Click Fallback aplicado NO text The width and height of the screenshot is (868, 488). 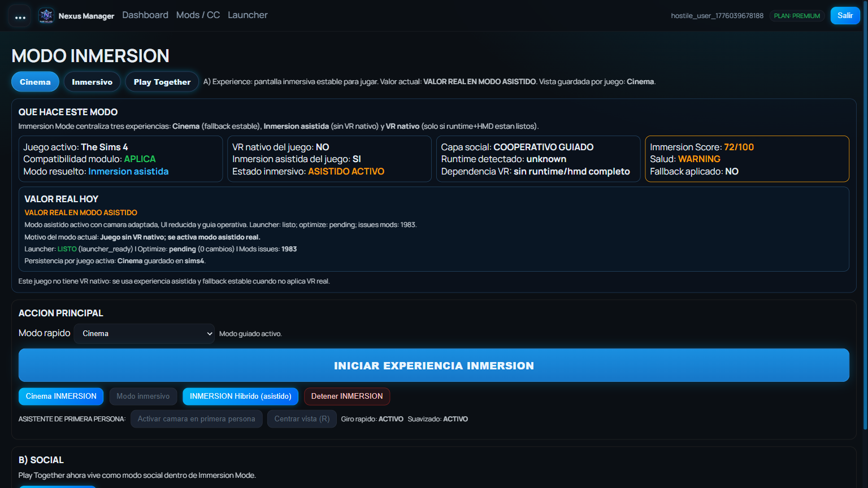pyautogui.click(x=694, y=172)
